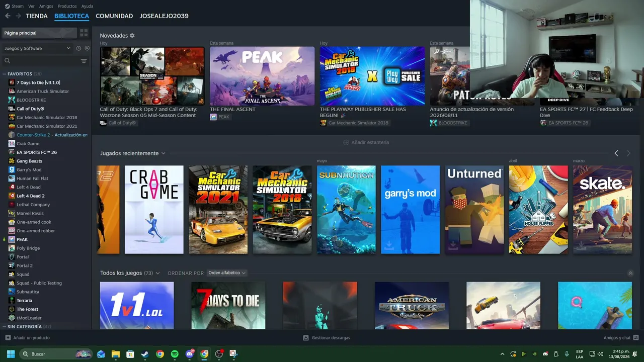Change sort order from Orden alfabético
Viewport: 644px width, 362px height.
coord(227,273)
